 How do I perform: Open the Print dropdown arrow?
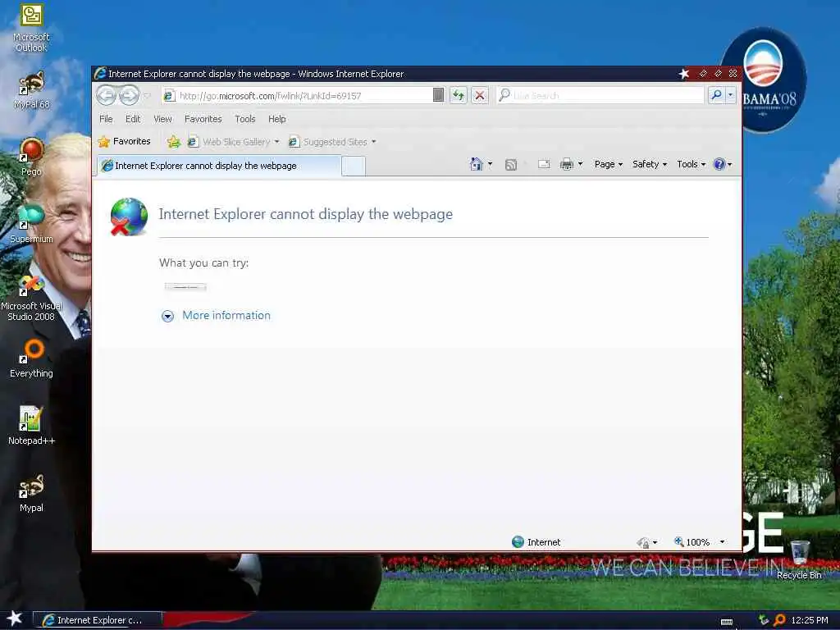[x=580, y=164]
